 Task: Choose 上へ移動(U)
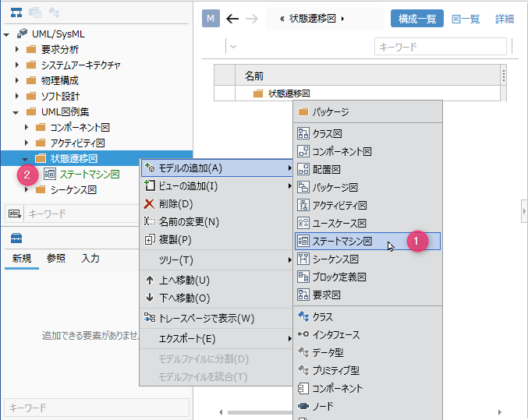tap(217, 280)
